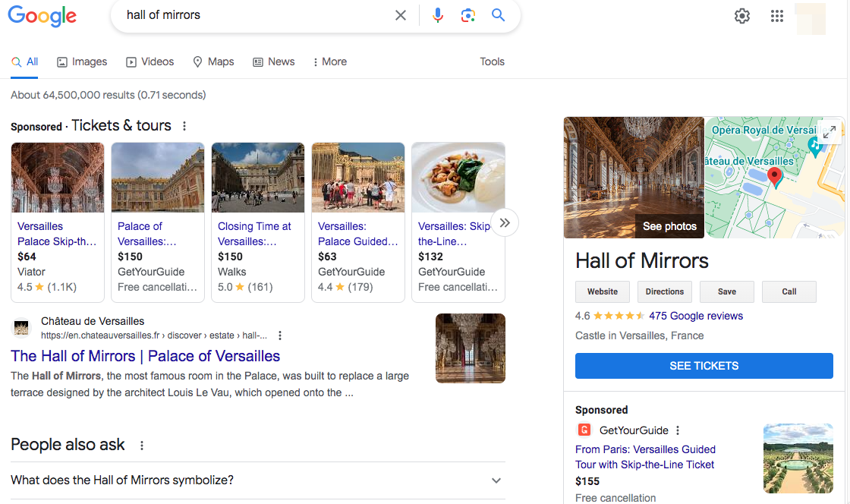Image resolution: width=850 pixels, height=504 pixels.
Task: Open Google Lens image search
Action: tap(467, 15)
